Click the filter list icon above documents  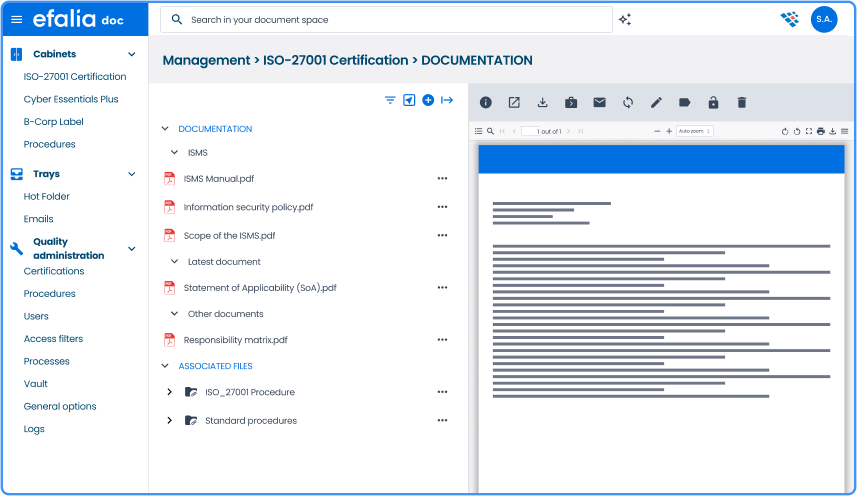390,100
